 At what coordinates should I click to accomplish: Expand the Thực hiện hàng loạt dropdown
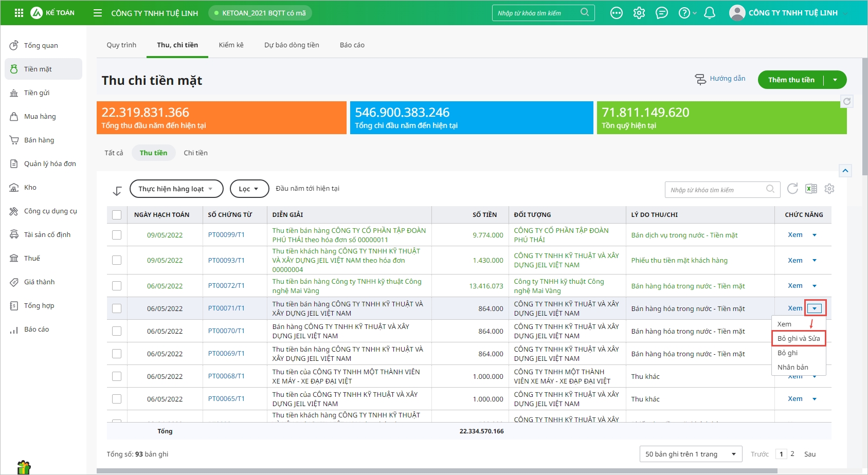176,189
